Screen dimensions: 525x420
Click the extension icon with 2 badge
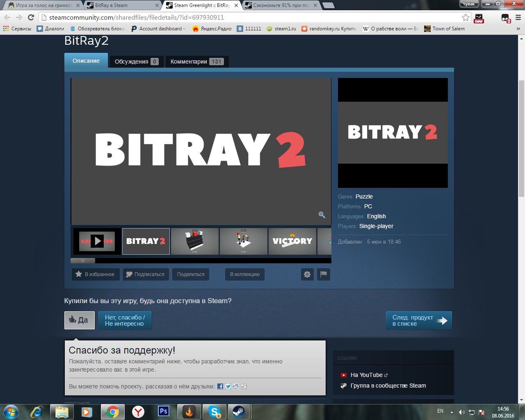click(506, 18)
